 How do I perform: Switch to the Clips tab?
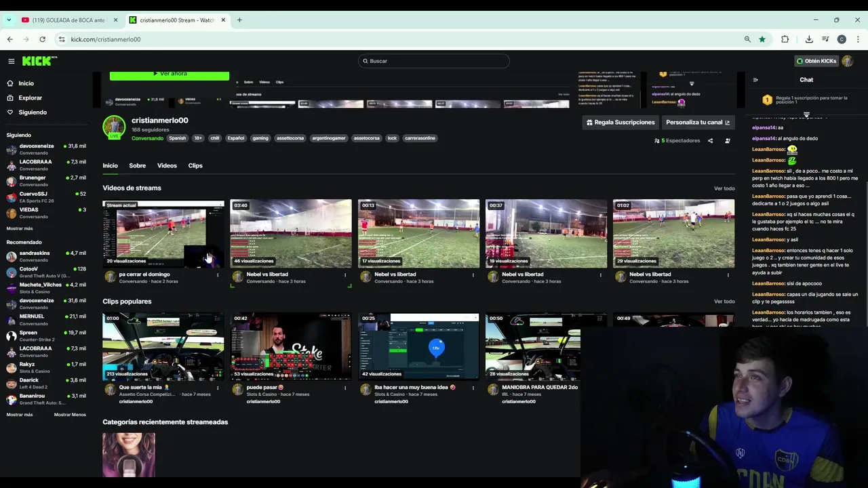pos(195,165)
